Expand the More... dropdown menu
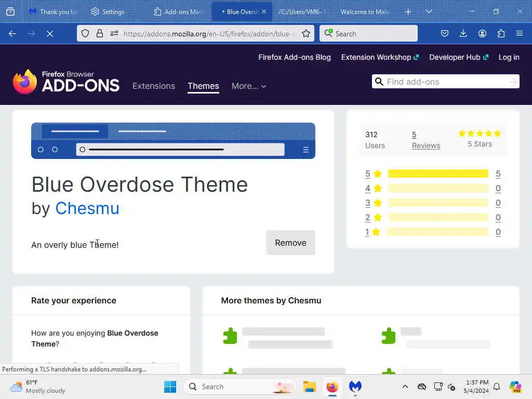The height and width of the screenshot is (399, 532). pyautogui.click(x=249, y=86)
